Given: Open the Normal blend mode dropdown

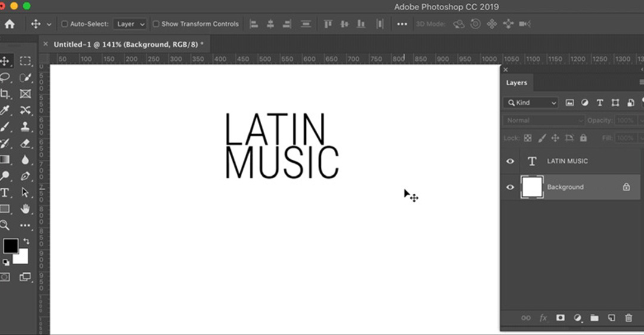Looking at the screenshot, I should click(x=543, y=120).
